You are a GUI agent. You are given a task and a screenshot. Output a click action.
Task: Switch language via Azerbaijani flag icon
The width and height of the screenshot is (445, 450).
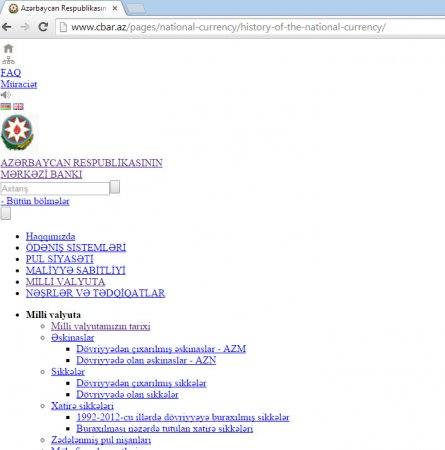pos(6,106)
